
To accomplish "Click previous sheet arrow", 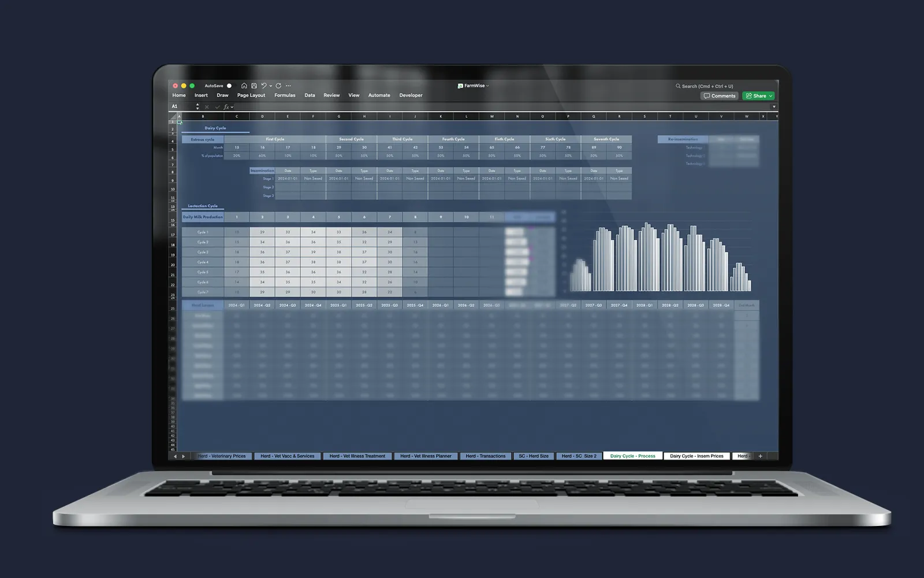I will pos(176,456).
